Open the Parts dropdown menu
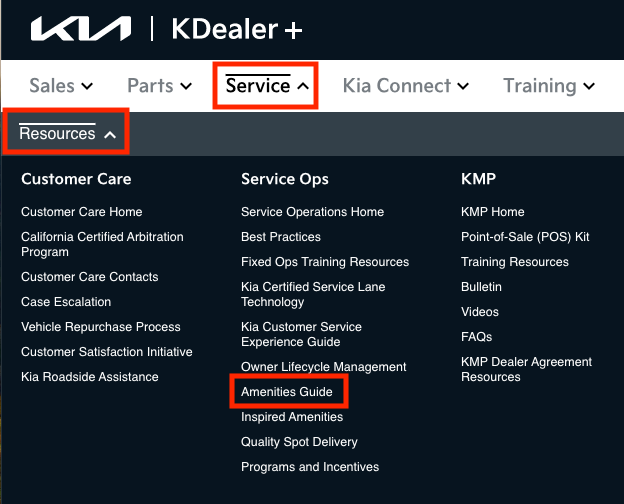The width and height of the screenshot is (624, 504). (159, 86)
